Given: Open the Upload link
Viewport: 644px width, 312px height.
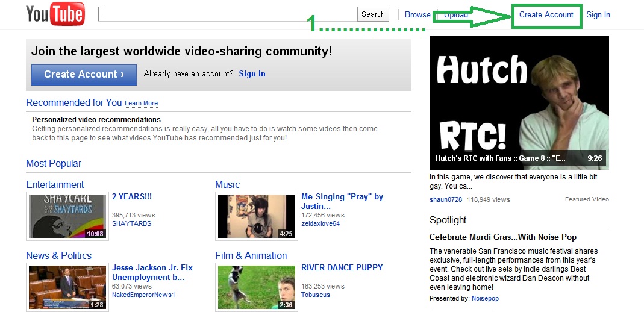Looking at the screenshot, I should click(x=456, y=15).
